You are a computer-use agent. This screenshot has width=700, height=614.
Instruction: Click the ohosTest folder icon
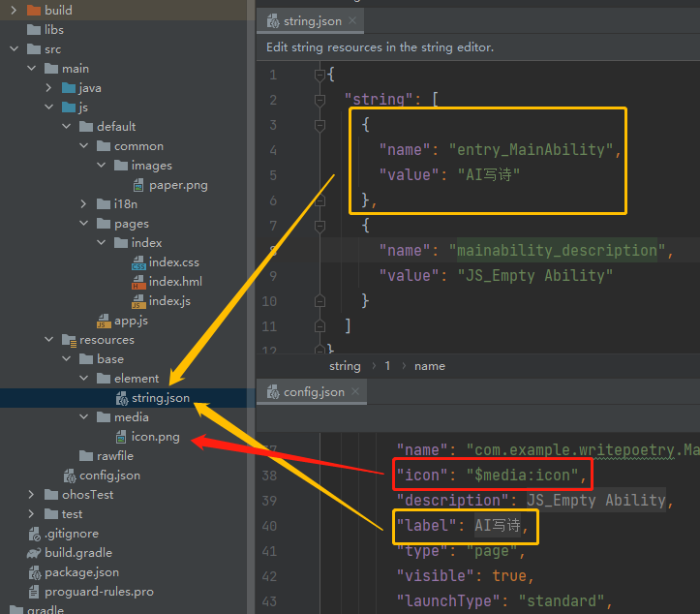pyautogui.click(x=51, y=495)
